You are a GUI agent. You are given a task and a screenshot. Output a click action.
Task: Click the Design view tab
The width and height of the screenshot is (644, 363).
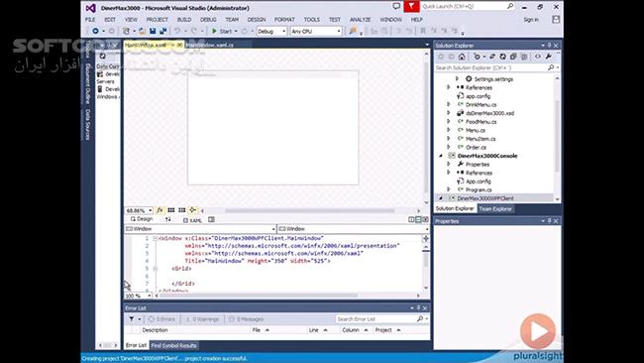[142, 219]
